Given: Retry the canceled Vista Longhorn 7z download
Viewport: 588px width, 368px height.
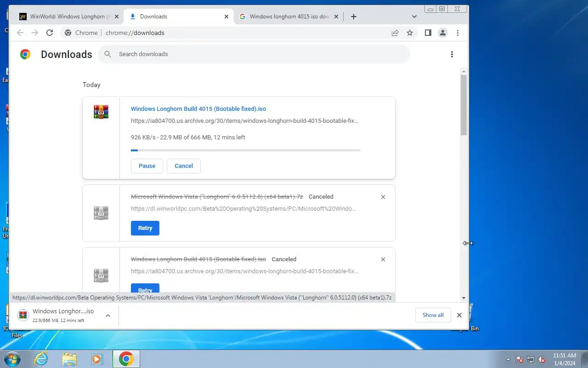Looking at the screenshot, I should click(145, 228).
